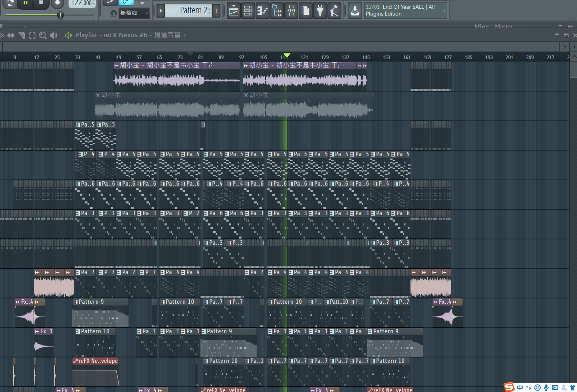Add a new pattern with the plus button
Screen dimensions: 577x392
[x=216, y=11]
